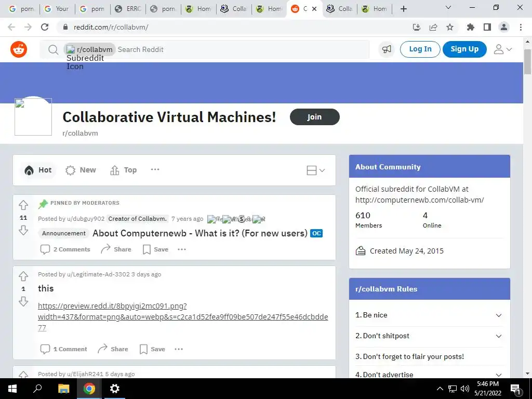
Task: Click the Reddit logo home icon
Action: point(19,49)
